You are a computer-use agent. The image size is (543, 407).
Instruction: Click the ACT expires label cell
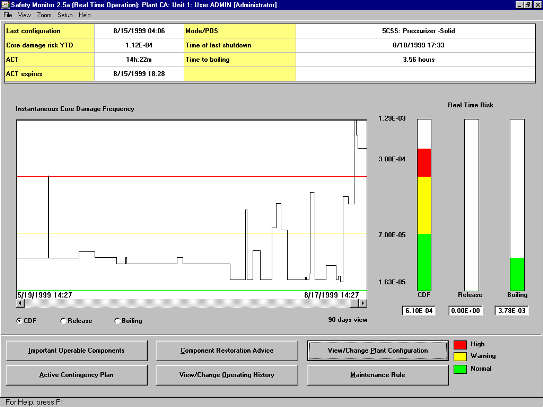[x=50, y=74]
